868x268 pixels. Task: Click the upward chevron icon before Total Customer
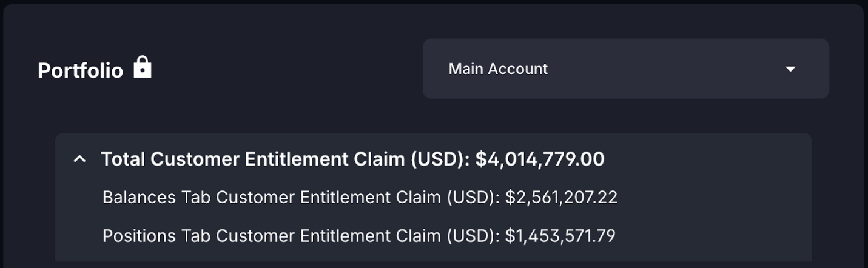point(79,159)
